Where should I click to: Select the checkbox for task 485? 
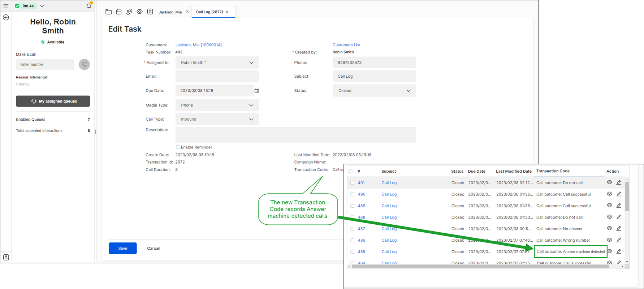coord(353,252)
